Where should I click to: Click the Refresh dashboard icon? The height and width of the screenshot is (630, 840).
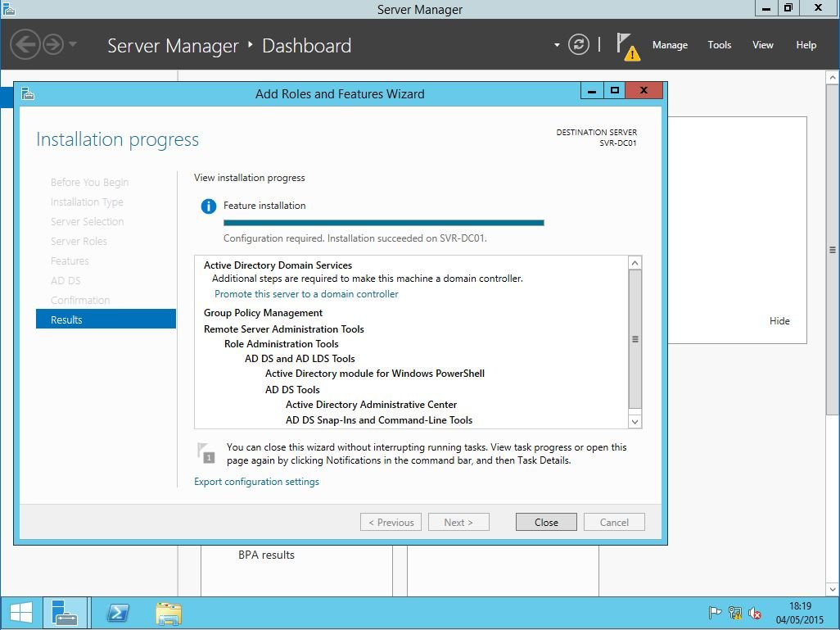[579, 45]
